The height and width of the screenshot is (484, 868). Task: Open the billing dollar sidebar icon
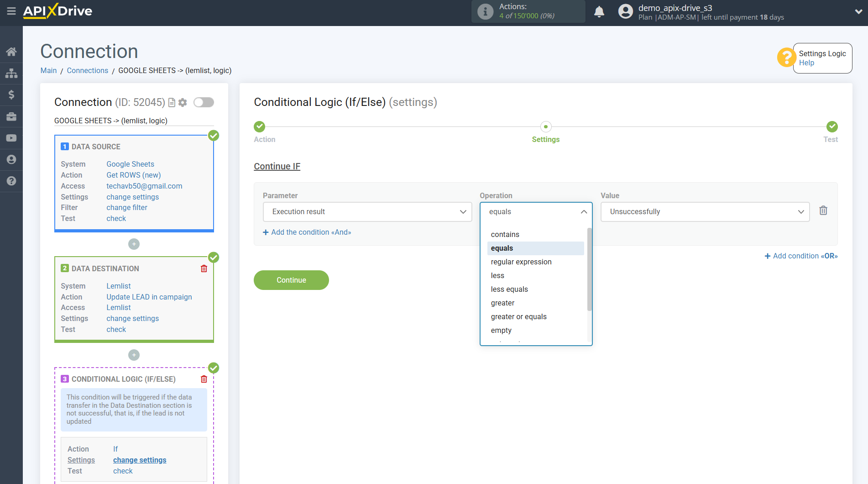11,95
